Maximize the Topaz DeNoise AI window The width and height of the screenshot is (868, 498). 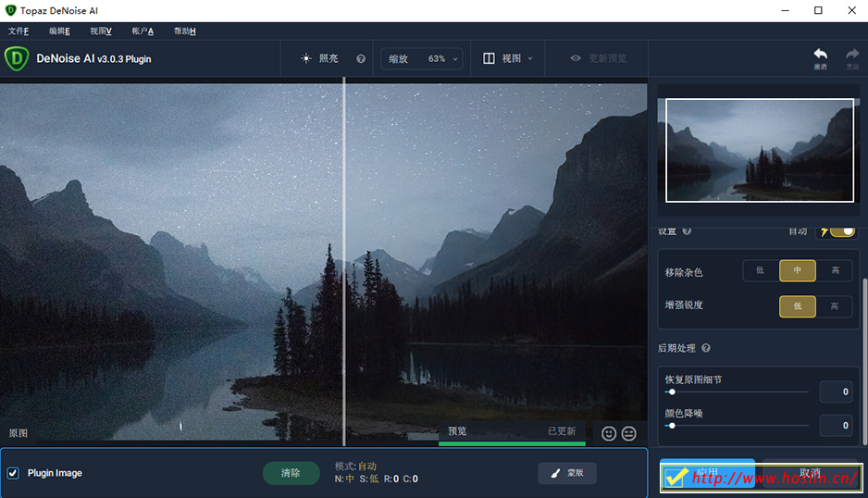point(818,10)
